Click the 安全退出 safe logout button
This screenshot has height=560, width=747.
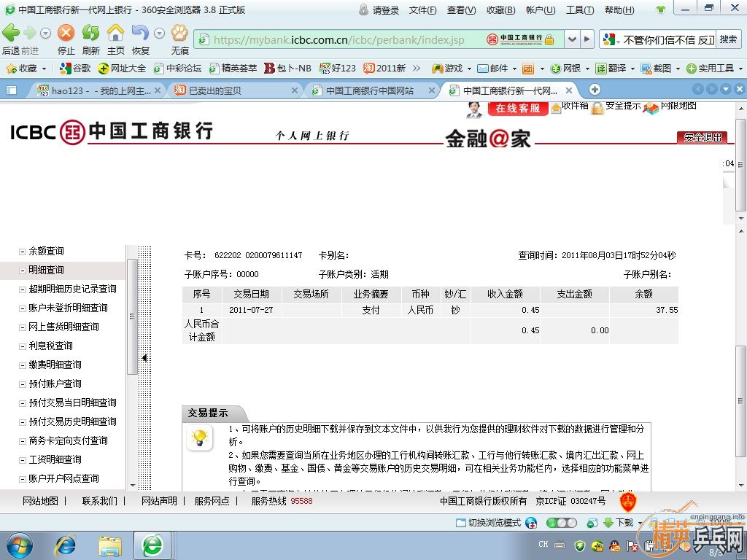pos(703,138)
